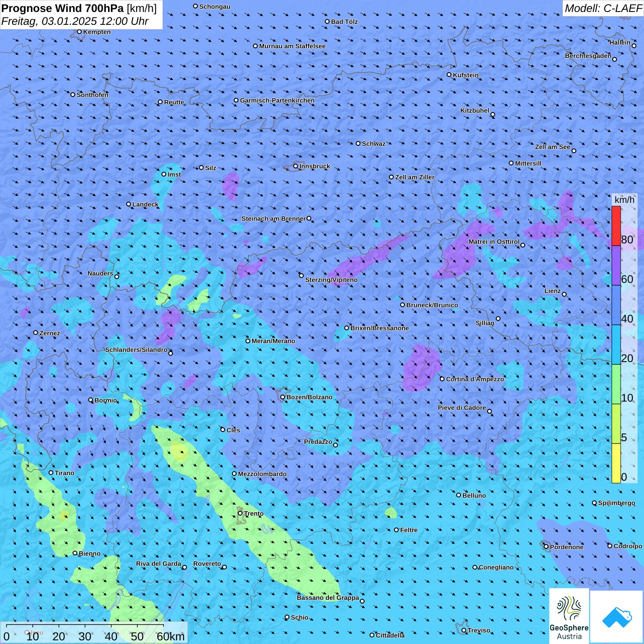Image resolution: width=644 pixels, height=644 pixels.
Task: Select the Bozen/Bolzano city marker
Action: (x=283, y=397)
